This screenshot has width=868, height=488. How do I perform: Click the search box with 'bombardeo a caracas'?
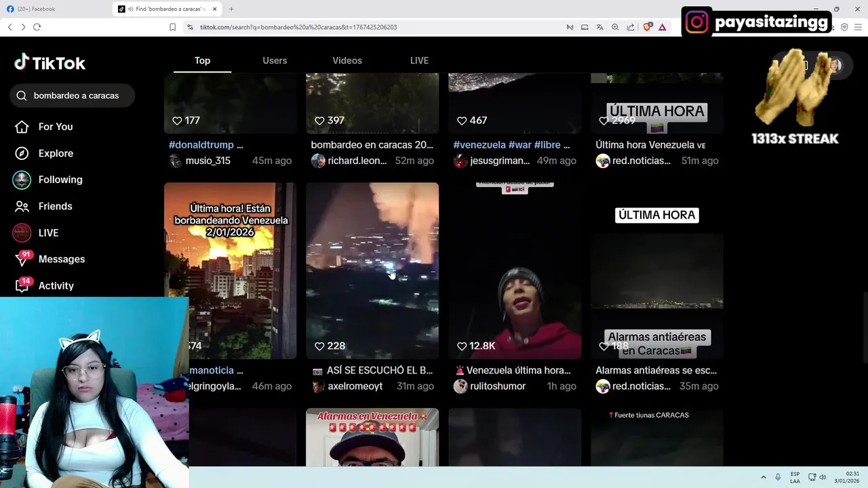click(73, 96)
